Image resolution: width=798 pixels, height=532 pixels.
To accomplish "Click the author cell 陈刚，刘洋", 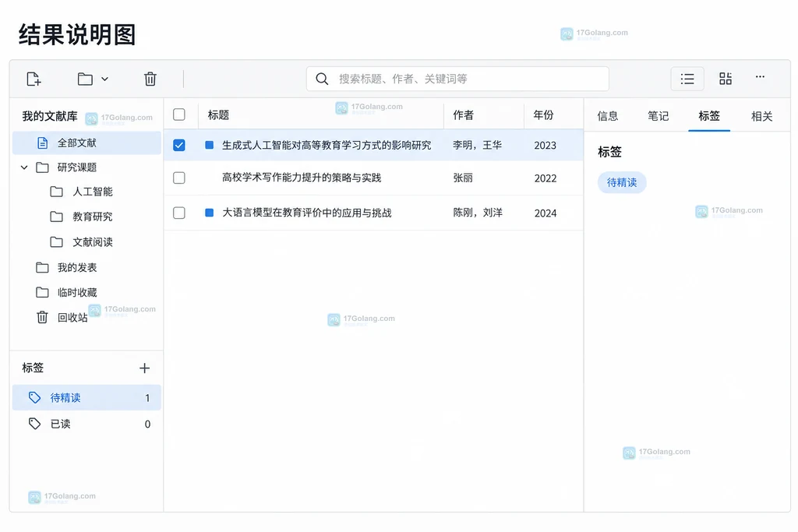I will pyautogui.click(x=478, y=213).
